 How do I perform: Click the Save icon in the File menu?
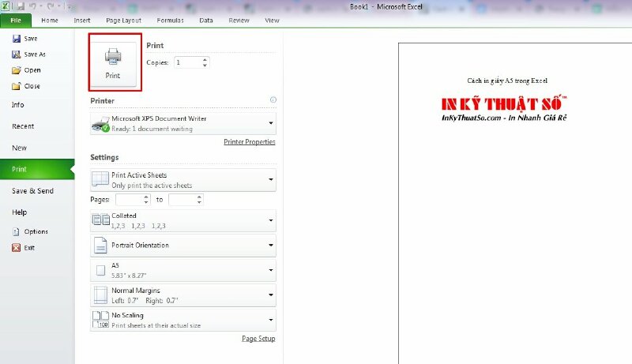[16, 39]
